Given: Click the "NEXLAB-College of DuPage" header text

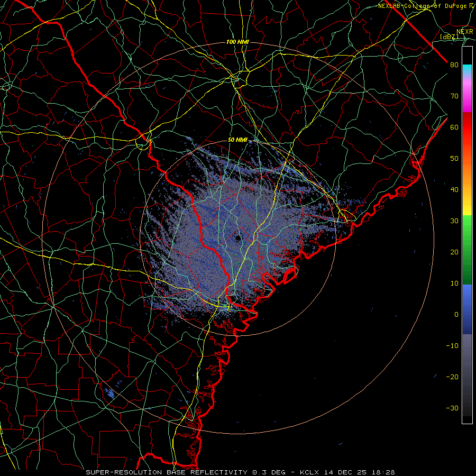Looking at the screenshot, I should 422,6.
